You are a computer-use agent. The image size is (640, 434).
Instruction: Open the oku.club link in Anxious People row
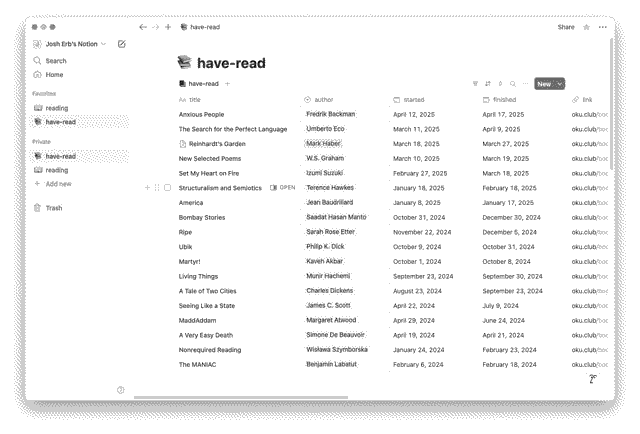click(589, 115)
